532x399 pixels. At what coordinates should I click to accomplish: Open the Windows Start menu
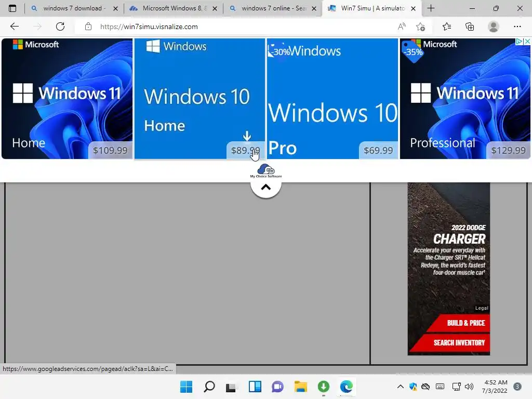coord(186,387)
